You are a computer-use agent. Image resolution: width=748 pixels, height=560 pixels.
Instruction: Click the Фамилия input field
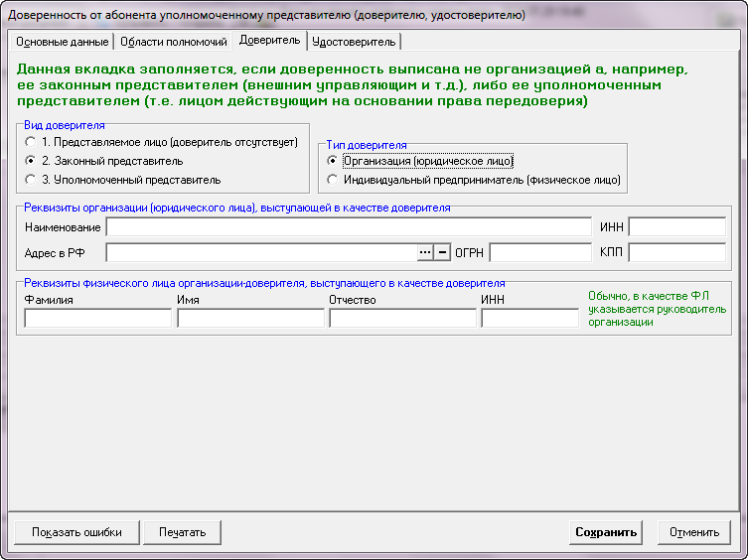[97, 318]
